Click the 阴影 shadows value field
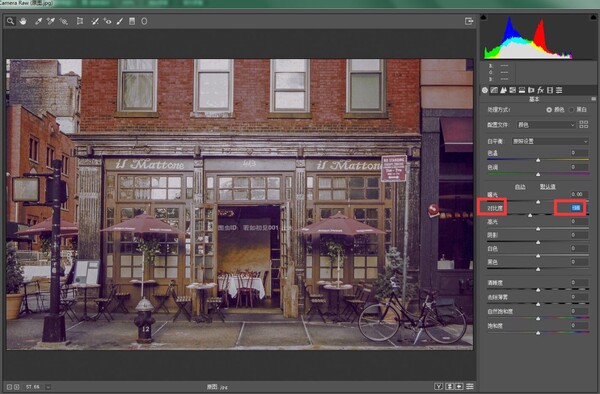The image size is (600, 394). click(579, 235)
